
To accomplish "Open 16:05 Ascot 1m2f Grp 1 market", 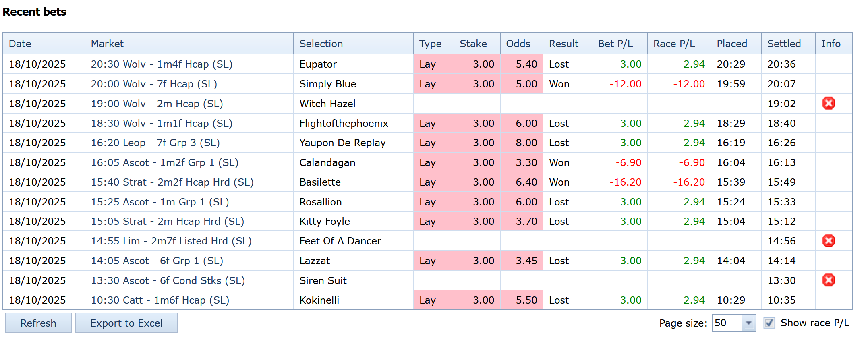I will coord(164,162).
